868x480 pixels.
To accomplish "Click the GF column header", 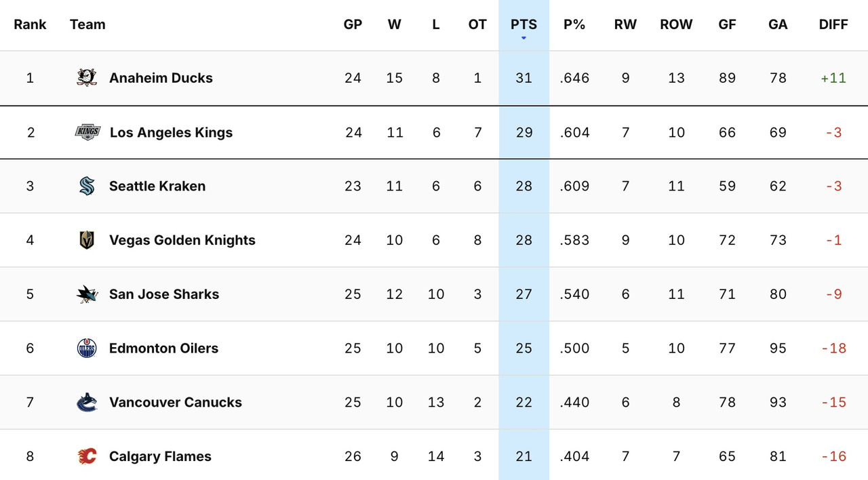I will [x=727, y=24].
